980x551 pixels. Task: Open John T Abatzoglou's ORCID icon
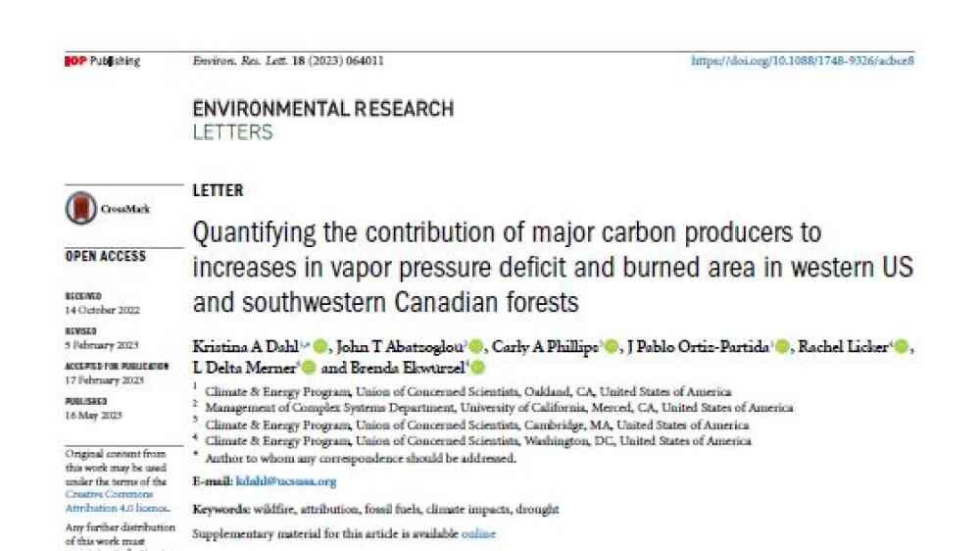475,346
